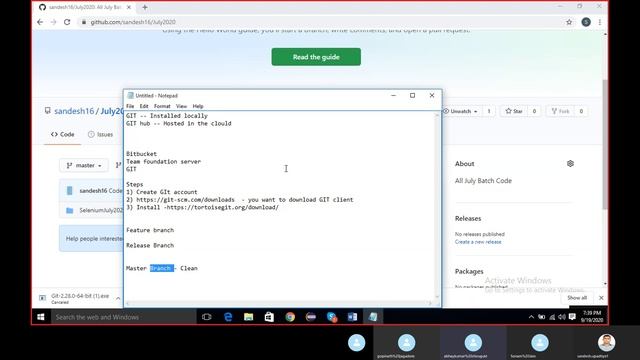This screenshot has height=360, width=640.
Task: Open Word from the taskbar
Action: [352, 317]
